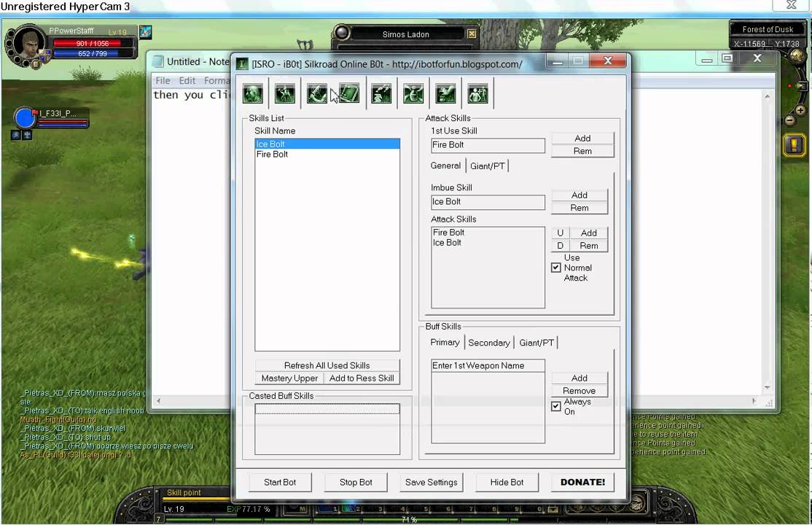Image resolution: width=812 pixels, height=525 pixels.
Task: Maximize the Notepad window
Action: (x=727, y=58)
